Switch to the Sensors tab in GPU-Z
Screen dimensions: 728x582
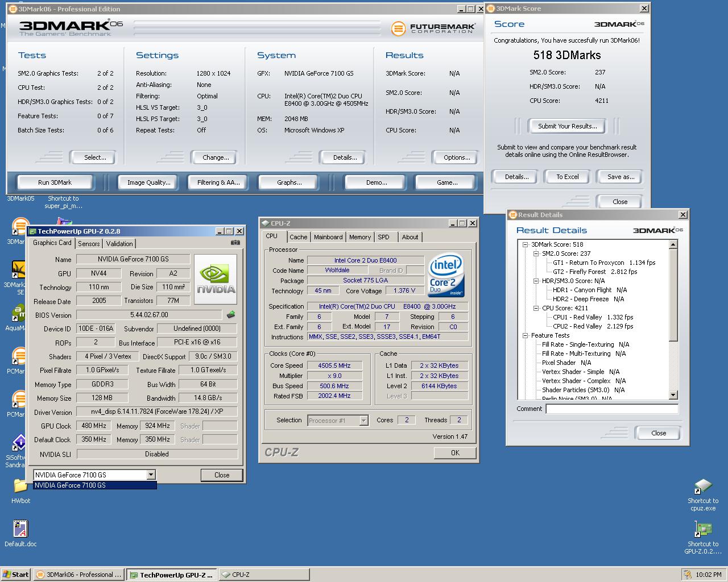pos(89,243)
